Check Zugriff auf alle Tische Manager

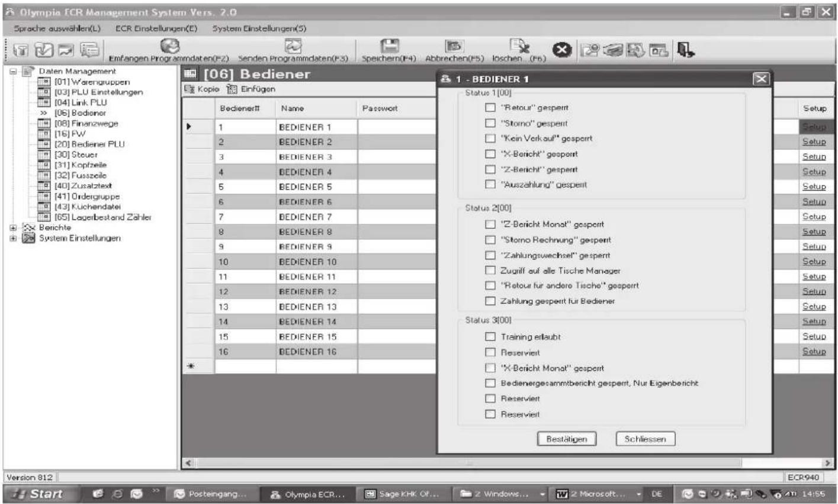click(x=490, y=271)
